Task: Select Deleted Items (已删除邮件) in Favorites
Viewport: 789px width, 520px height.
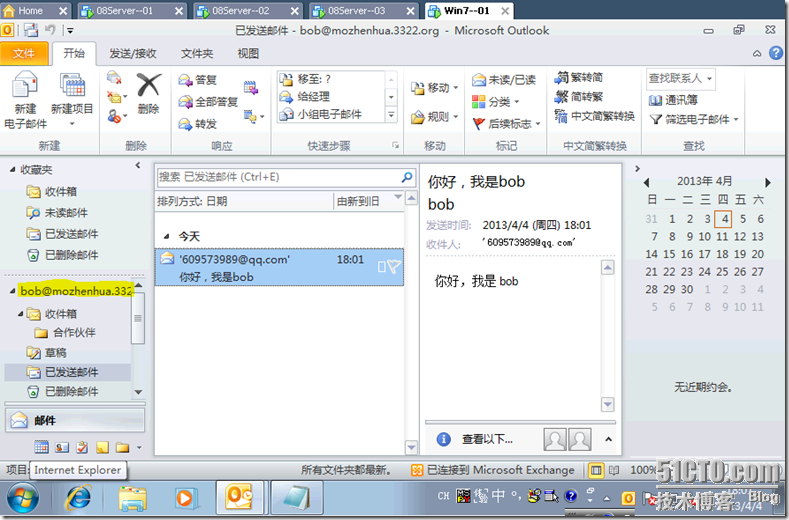Action: [62, 255]
